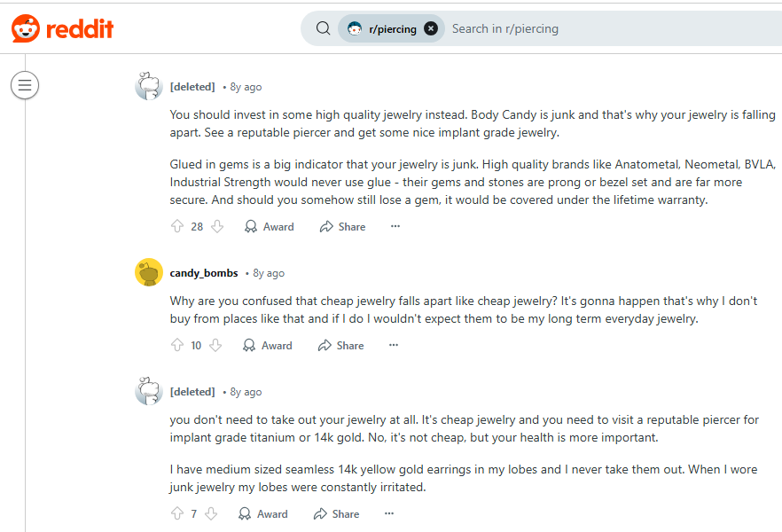Share the 14k gold earrings comment
782x532 pixels.
pos(337,514)
